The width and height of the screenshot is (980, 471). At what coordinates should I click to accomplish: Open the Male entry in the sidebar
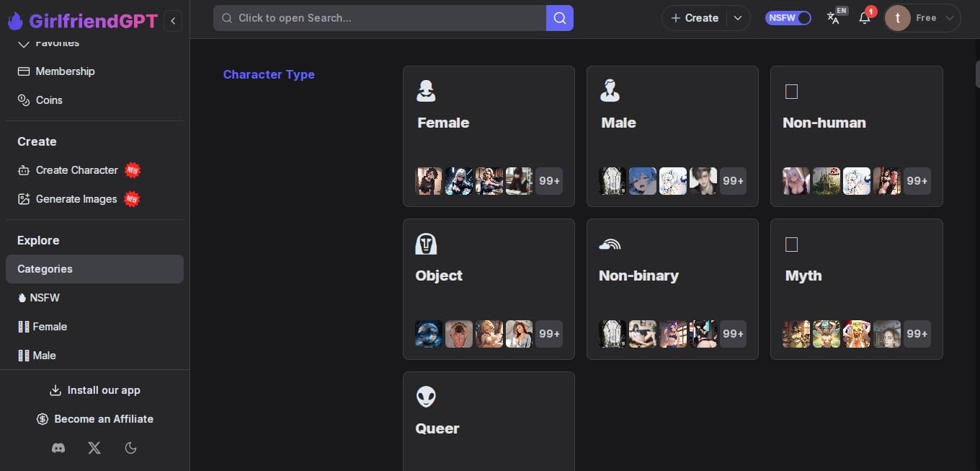[x=94, y=356]
